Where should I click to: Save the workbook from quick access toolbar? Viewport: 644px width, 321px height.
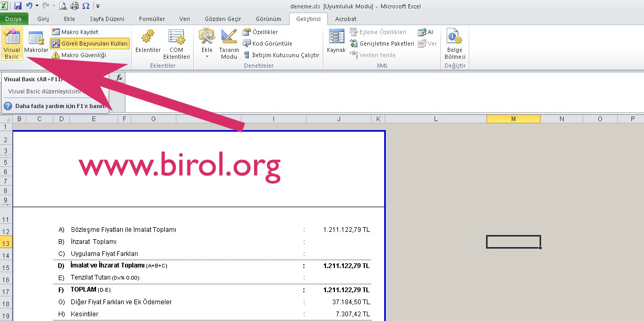click(18, 6)
